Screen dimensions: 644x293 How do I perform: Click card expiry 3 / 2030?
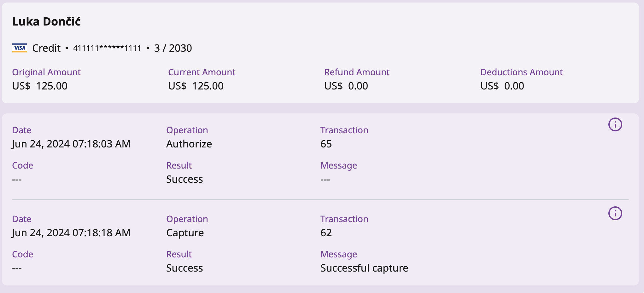pyautogui.click(x=173, y=48)
